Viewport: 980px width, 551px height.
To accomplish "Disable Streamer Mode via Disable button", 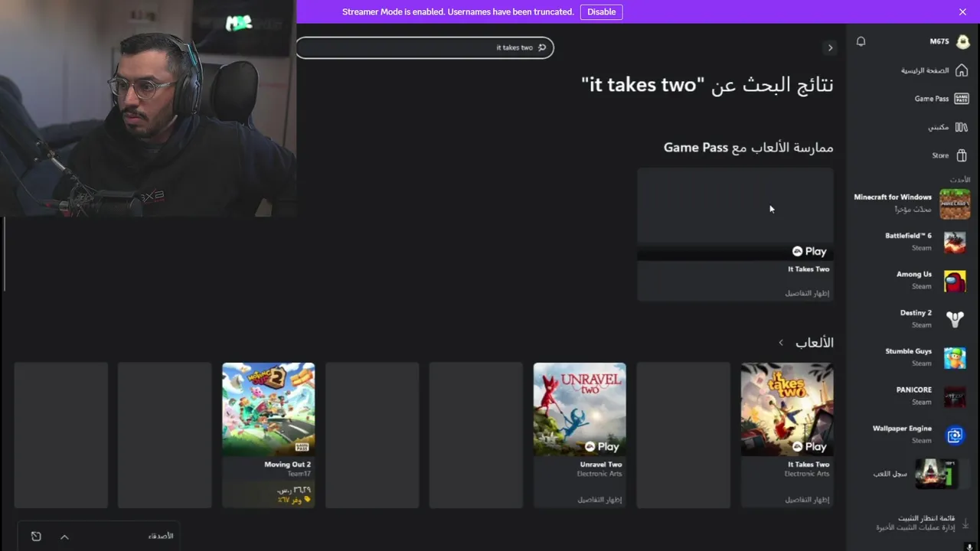I will pyautogui.click(x=601, y=11).
